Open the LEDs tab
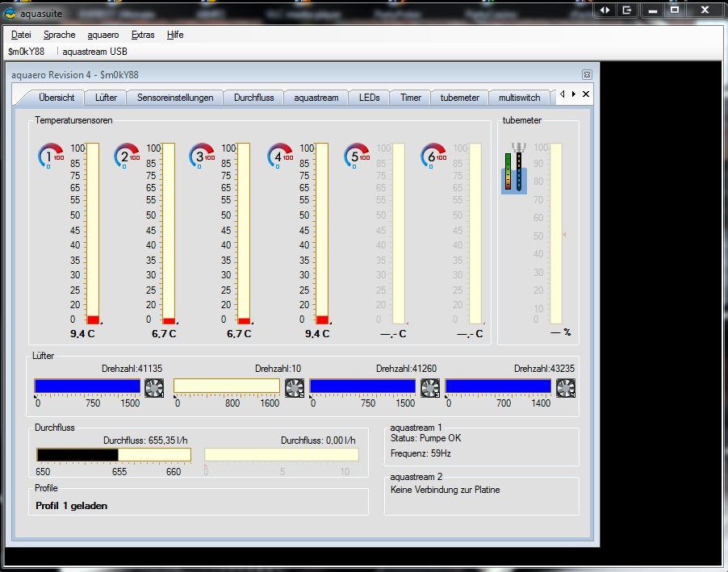The width and height of the screenshot is (728, 572). [x=369, y=98]
